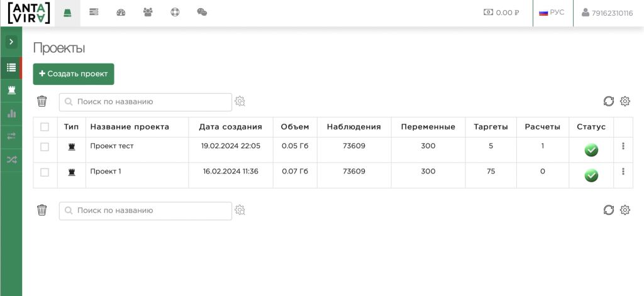Check the box for Проект тест

45,146
